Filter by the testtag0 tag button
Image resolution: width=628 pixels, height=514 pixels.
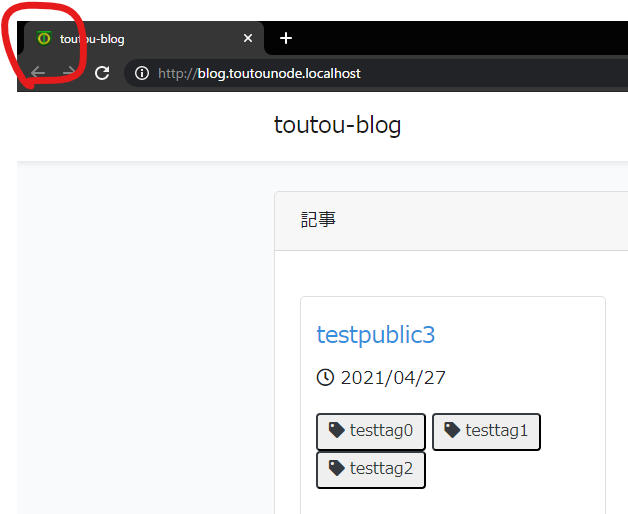pos(371,432)
